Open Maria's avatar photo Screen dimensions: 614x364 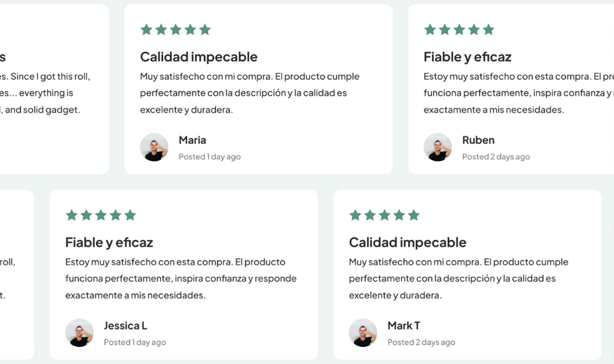point(154,147)
